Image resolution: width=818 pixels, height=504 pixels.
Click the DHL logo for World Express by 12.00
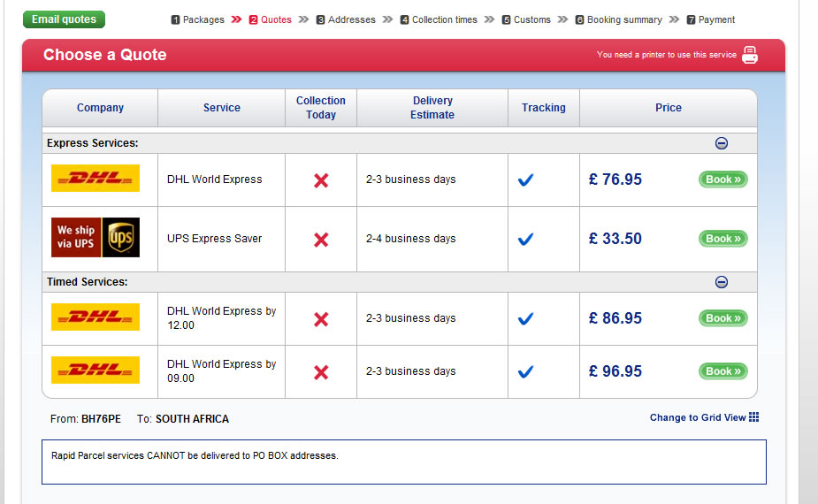96,317
